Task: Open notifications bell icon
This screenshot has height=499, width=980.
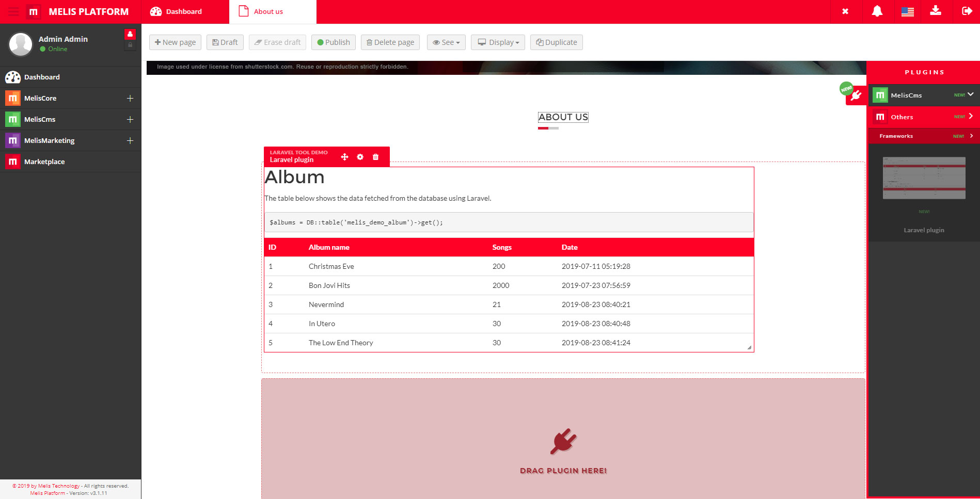Action: (877, 11)
